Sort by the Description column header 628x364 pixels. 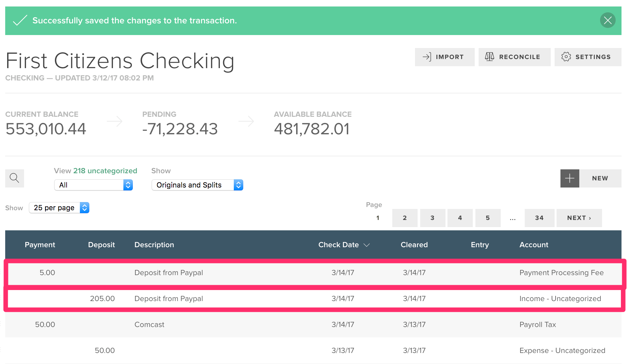pyautogui.click(x=154, y=245)
